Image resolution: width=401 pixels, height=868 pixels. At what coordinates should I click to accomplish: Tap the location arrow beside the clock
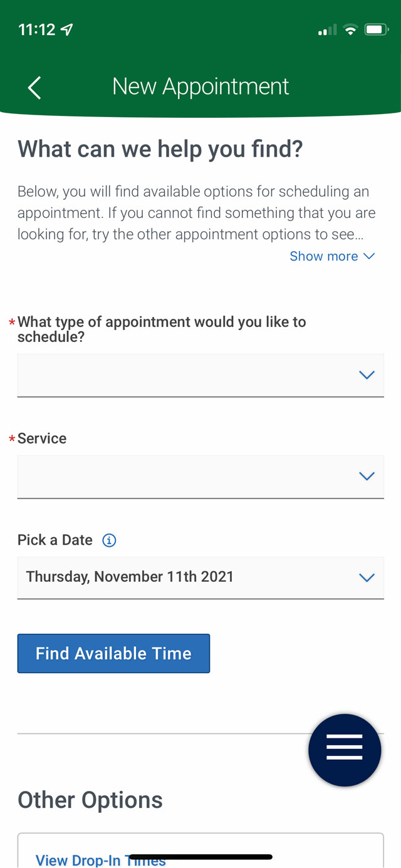pos(67,29)
